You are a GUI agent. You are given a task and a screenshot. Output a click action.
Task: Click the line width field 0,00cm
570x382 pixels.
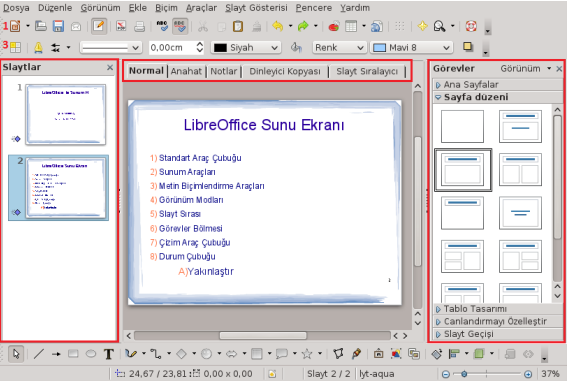pyautogui.click(x=177, y=48)
